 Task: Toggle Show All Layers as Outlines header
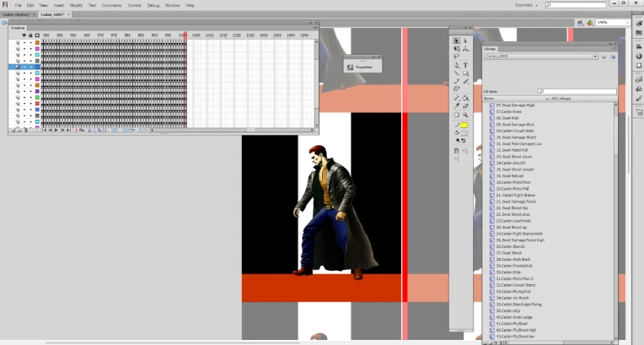point(37,35)
